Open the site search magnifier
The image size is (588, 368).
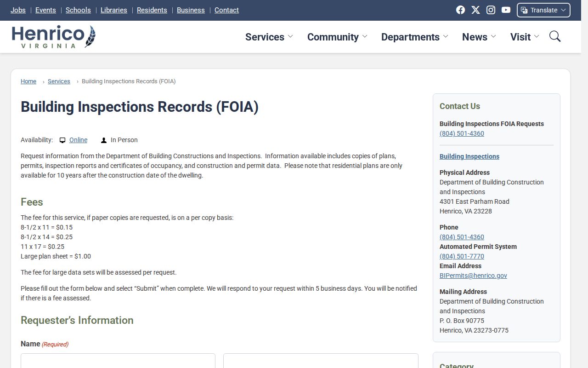click(x=555, y=37)
